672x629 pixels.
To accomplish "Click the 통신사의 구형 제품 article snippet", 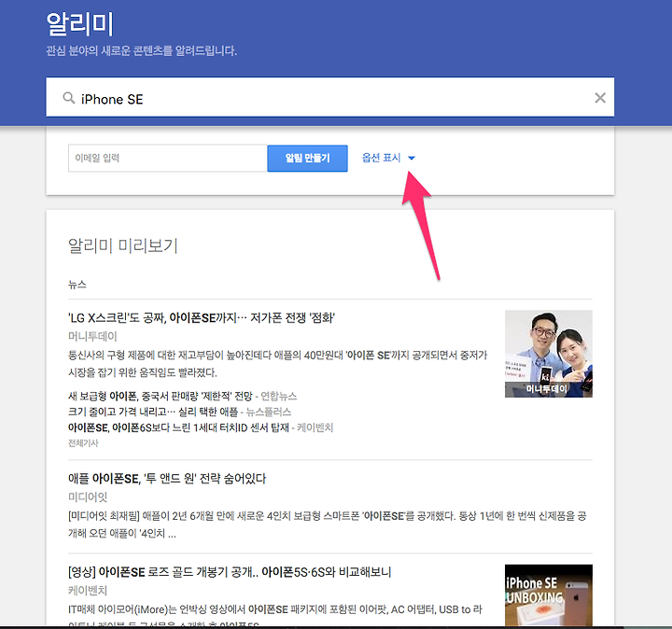I will [x=278, y=363].
